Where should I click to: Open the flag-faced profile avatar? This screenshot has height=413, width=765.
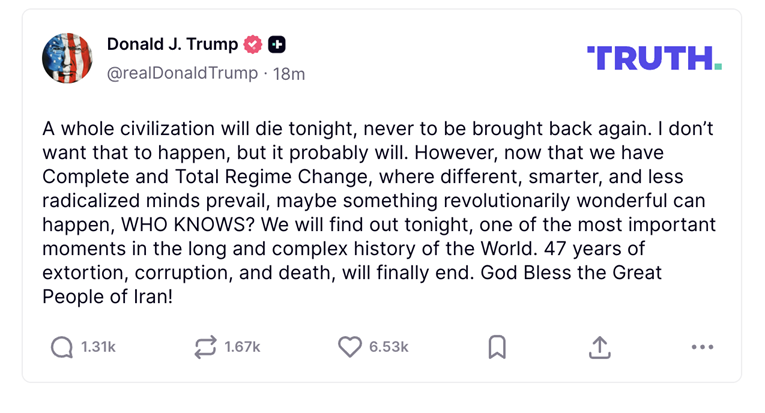coord(67,57)
